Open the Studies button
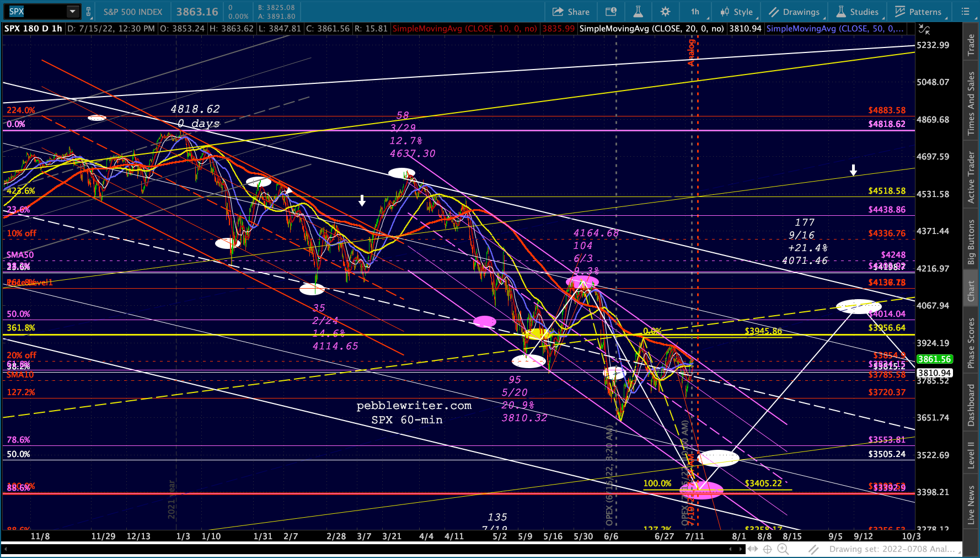Screen dimensions: 980x558 (858, 12)
